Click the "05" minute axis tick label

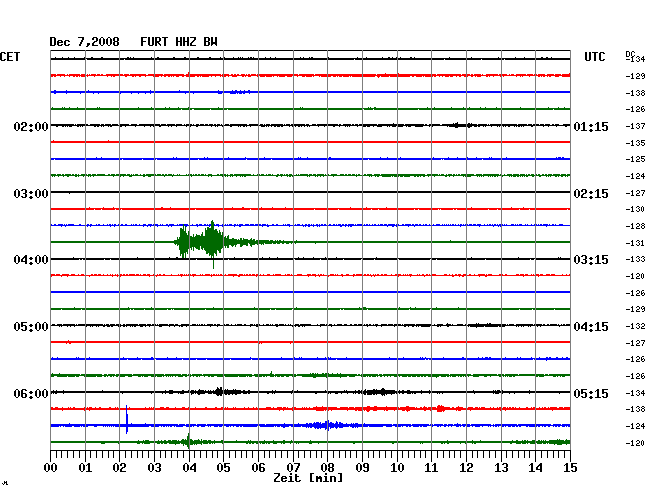(x=223, y=468)
